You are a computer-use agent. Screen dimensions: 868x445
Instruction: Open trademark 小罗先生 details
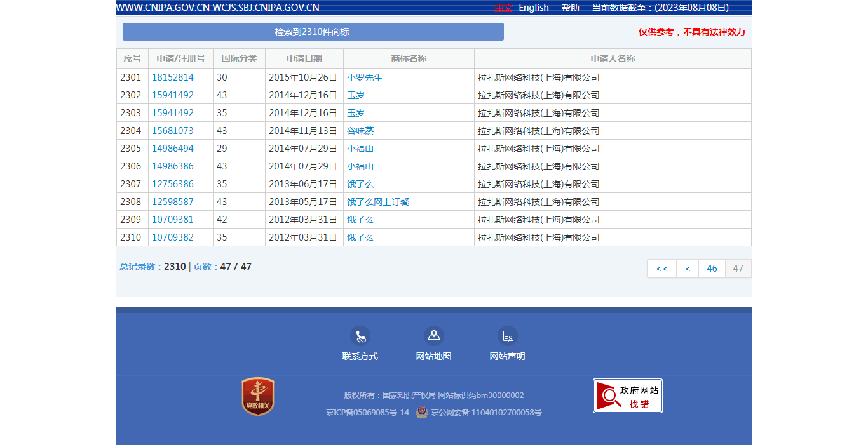pos(365,77)
